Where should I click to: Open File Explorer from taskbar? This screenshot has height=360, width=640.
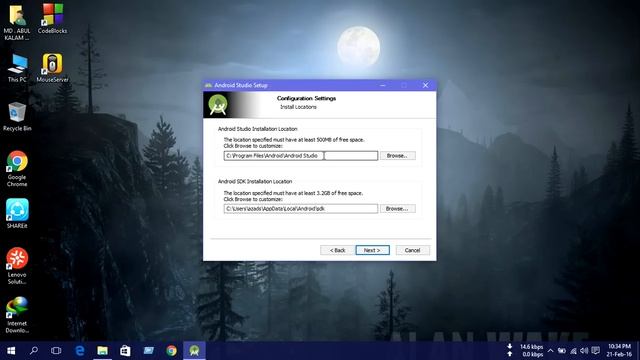(102, 351)
